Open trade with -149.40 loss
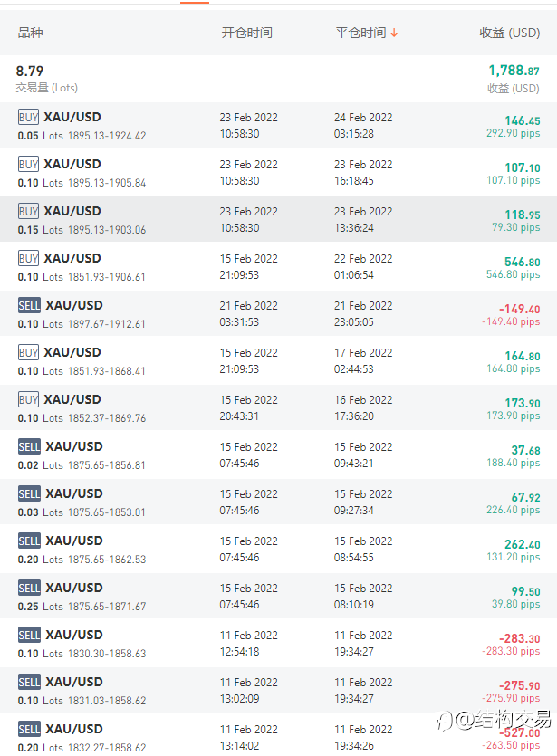The height and width of the screenshot is (756, 557). (x=278, y=314)
